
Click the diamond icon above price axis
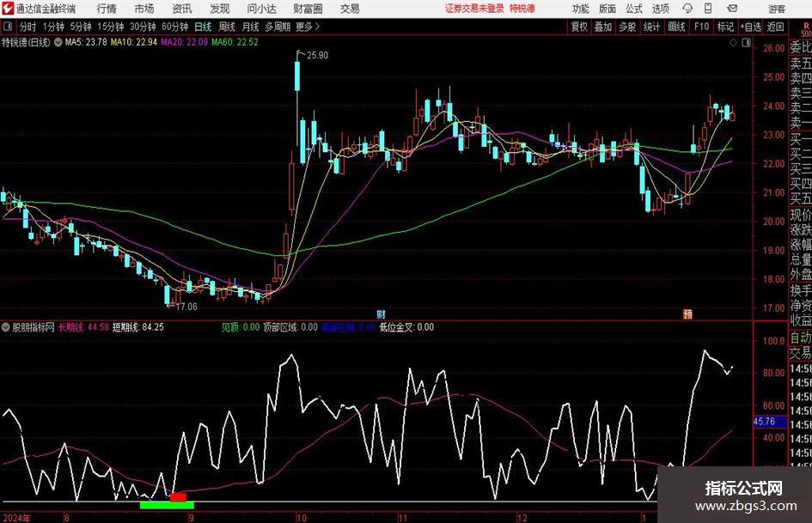[x=733, y=42]
